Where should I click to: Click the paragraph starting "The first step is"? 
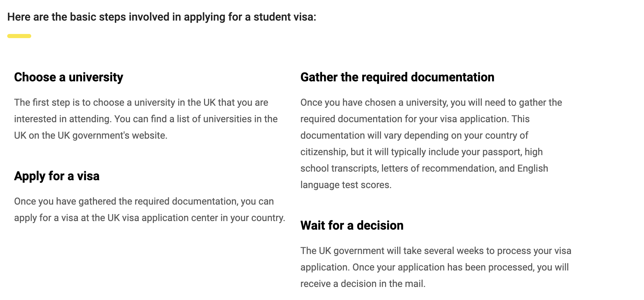[146, 119]
